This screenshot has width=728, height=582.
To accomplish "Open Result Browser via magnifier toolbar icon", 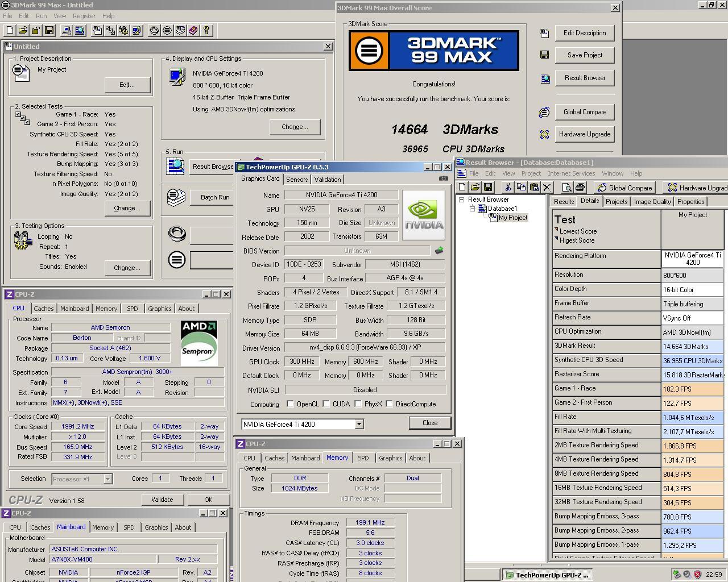I will (x=80, y=30).
